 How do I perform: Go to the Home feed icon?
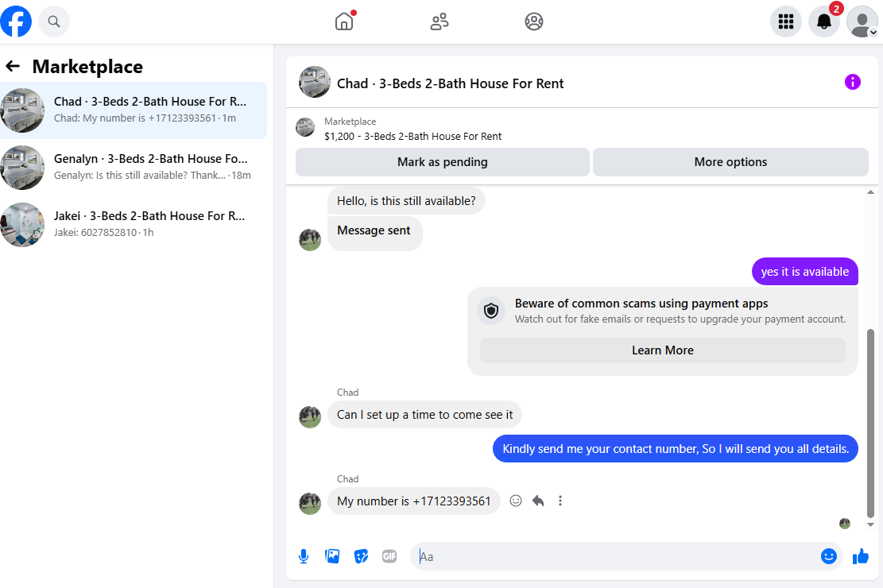click(x=344, y=21)
